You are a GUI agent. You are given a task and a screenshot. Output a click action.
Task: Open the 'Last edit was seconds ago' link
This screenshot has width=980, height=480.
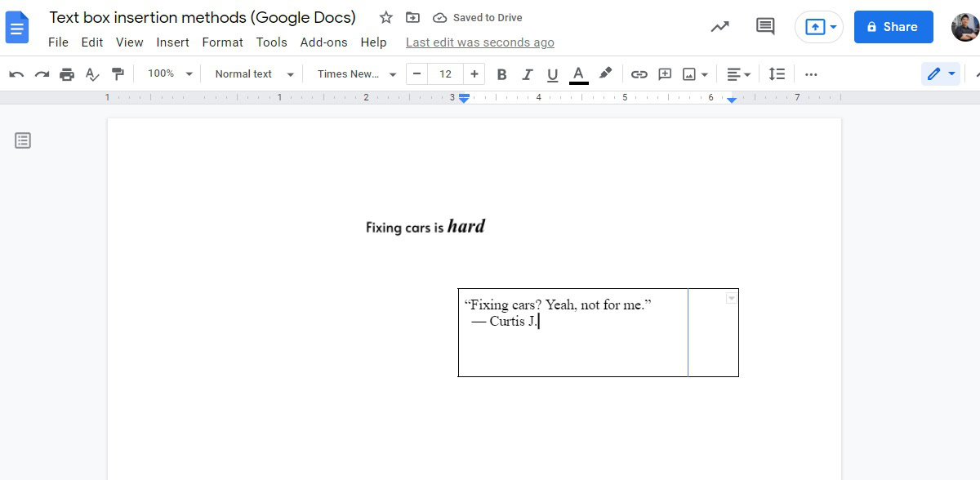[x=479, y=42]
